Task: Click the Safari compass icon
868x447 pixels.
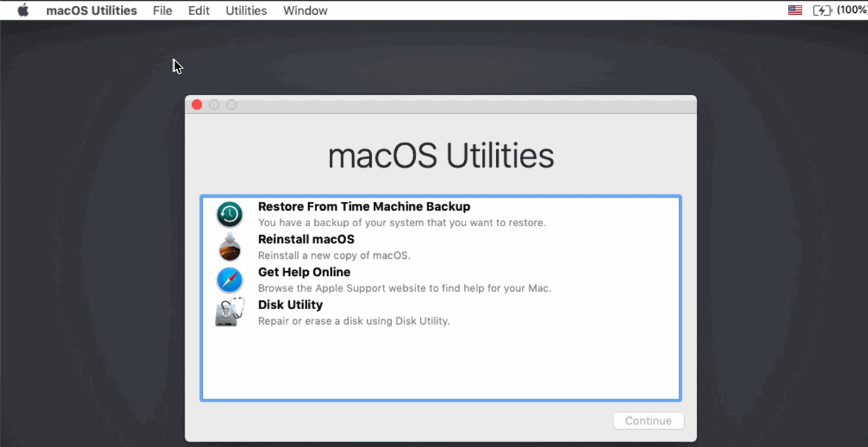Action: point(229,280)
